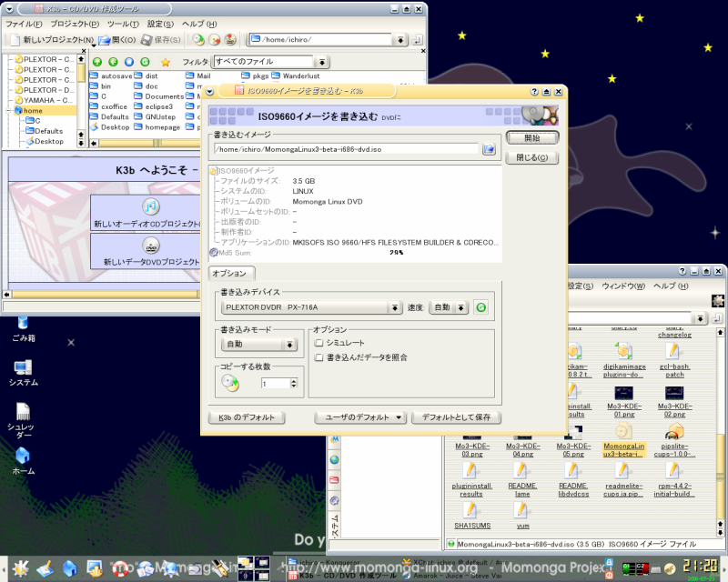
Task: Click the 開始 start button
Action: (532, 138)
